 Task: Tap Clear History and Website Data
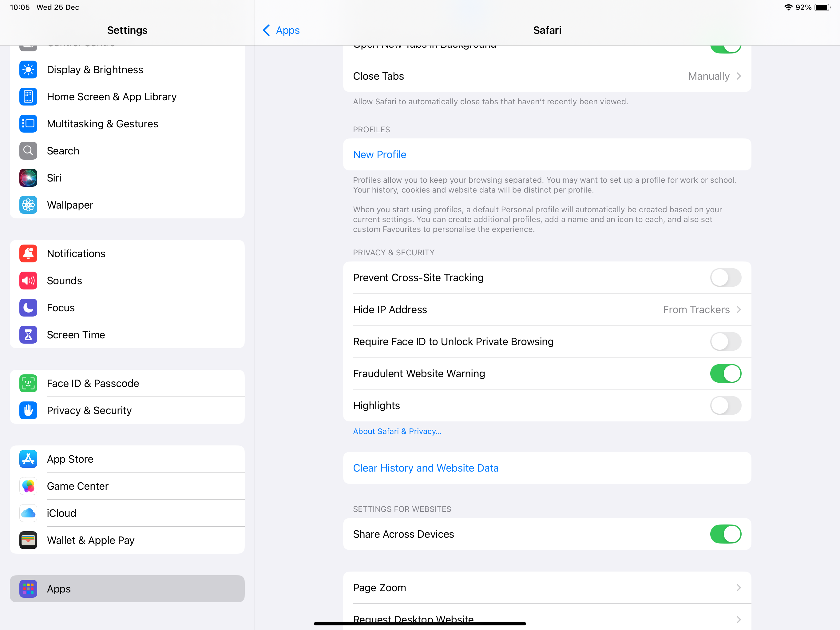click(547, 468)
